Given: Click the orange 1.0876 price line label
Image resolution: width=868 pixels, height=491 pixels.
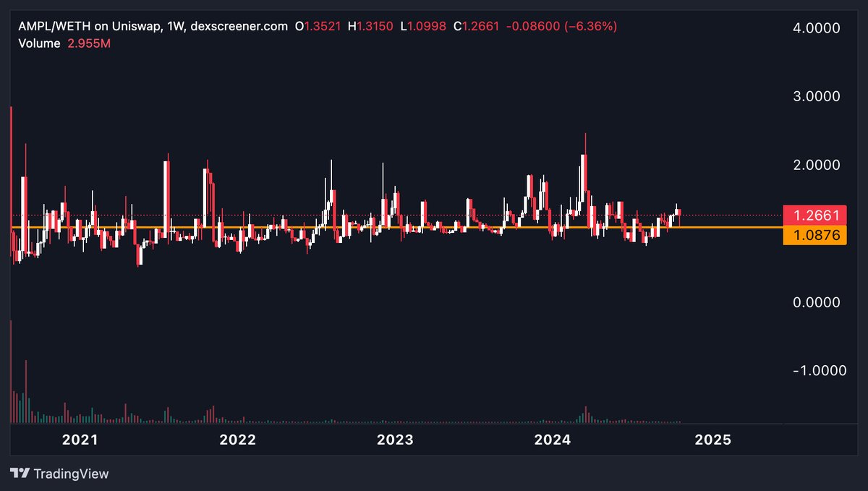Looking at the screenshot, I should click(x=815, y=234).
